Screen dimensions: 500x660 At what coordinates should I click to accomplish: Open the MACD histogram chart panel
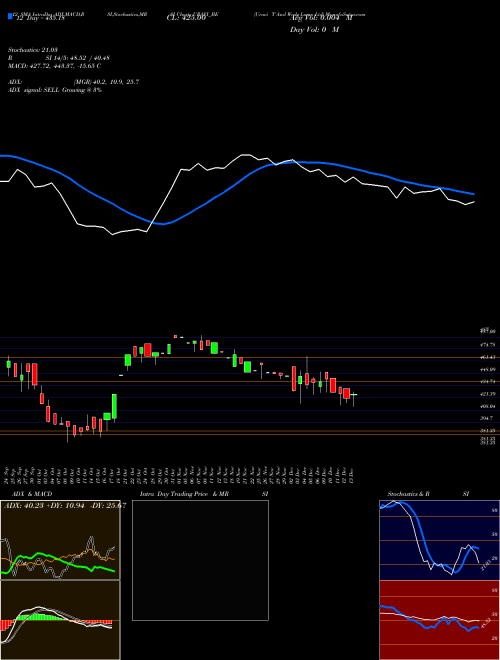tap(60, 620)
